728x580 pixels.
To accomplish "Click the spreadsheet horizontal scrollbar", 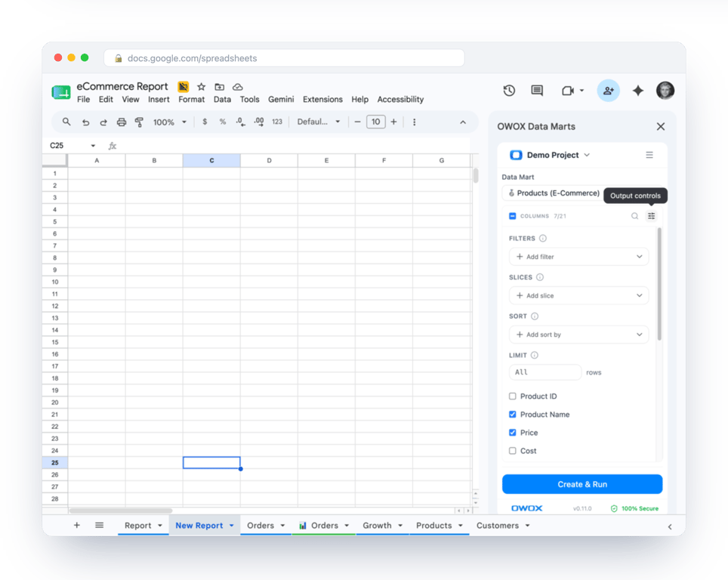I will (x=121, y=511).
